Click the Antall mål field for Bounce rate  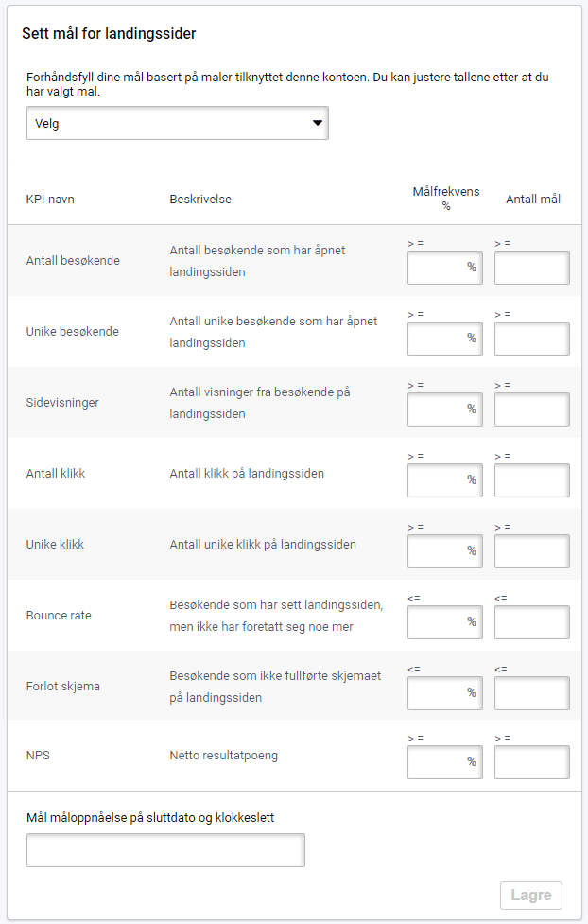tap(531, 621)
